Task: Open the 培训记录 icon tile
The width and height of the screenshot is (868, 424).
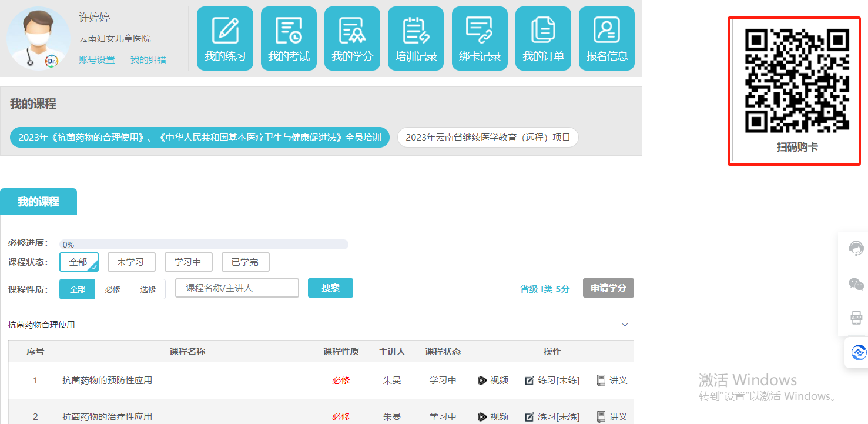Action: pyautogui.click(x=416, y=39)
